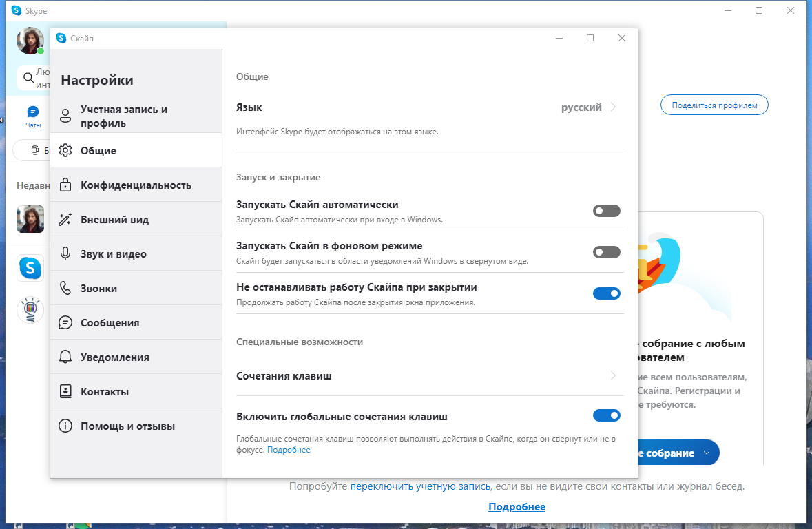The width and height of the screenshot is (812, 529).
Task: Open the lightbulb bot chat in recent list
Action: [x=30, y=310]
